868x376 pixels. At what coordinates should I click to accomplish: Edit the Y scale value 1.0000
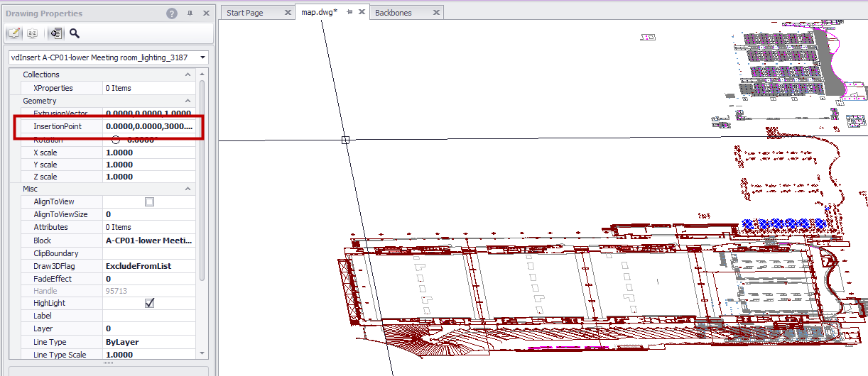click(x=149, y=165)
